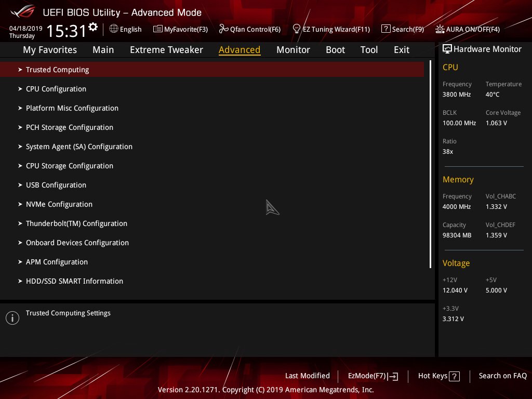Open the My Favorites tab
Viewport: 532px width, 399px height.
tap(50, 50)
